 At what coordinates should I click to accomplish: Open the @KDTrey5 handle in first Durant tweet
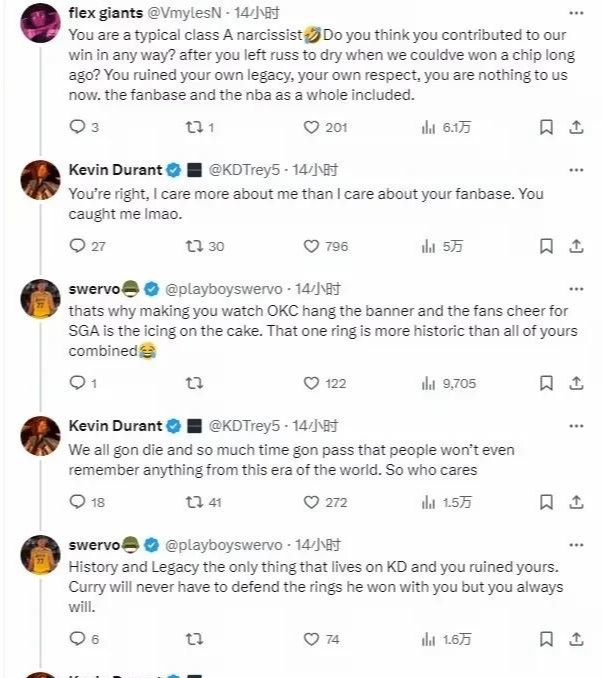pos(248,169)
